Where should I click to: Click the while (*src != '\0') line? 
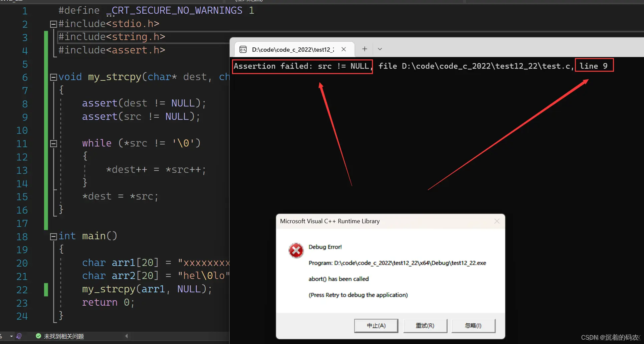tap(141, 143)
